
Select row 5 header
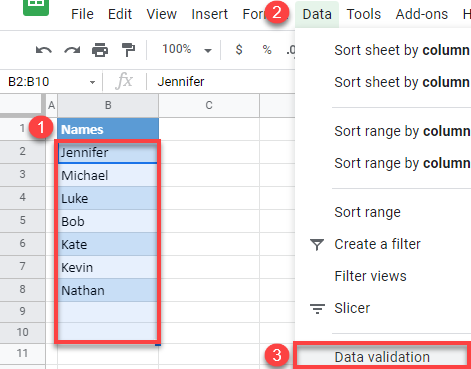pyautogui.click(x=22, y=220)
